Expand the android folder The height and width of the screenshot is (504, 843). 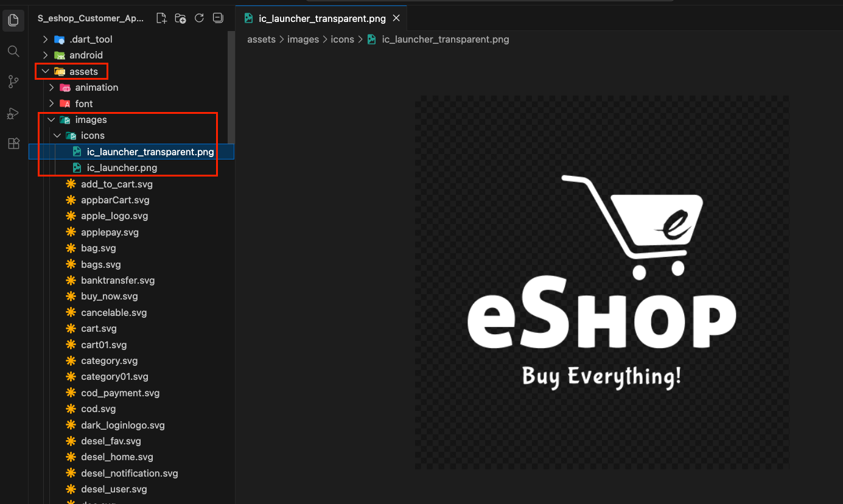click(x=44, y=55)
